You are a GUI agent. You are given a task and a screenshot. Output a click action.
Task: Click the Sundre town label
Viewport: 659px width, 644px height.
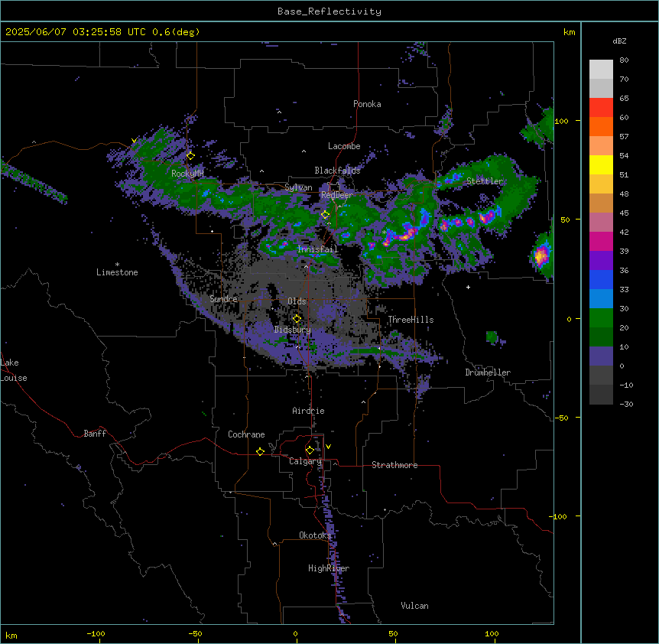point(223,299)
